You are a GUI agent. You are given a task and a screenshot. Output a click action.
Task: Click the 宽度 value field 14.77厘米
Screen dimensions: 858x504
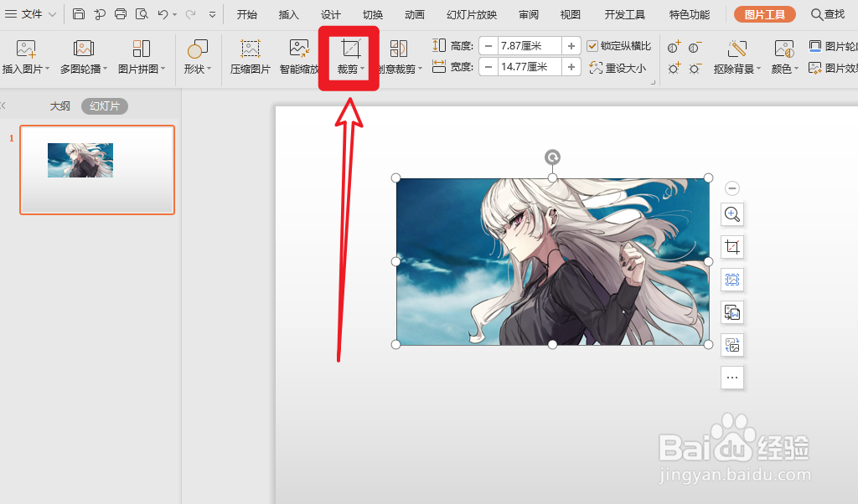pyautogui.click(x=530, y=67)
